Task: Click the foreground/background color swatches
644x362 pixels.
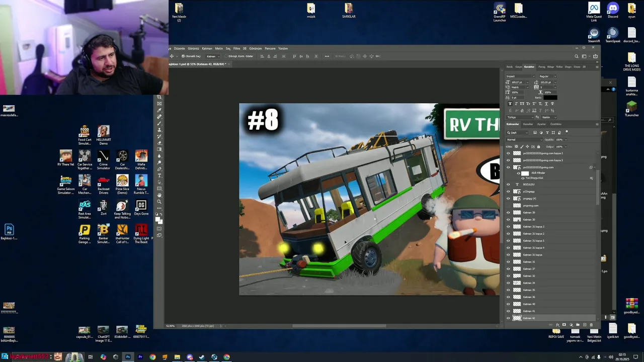Action: [159, 220]
